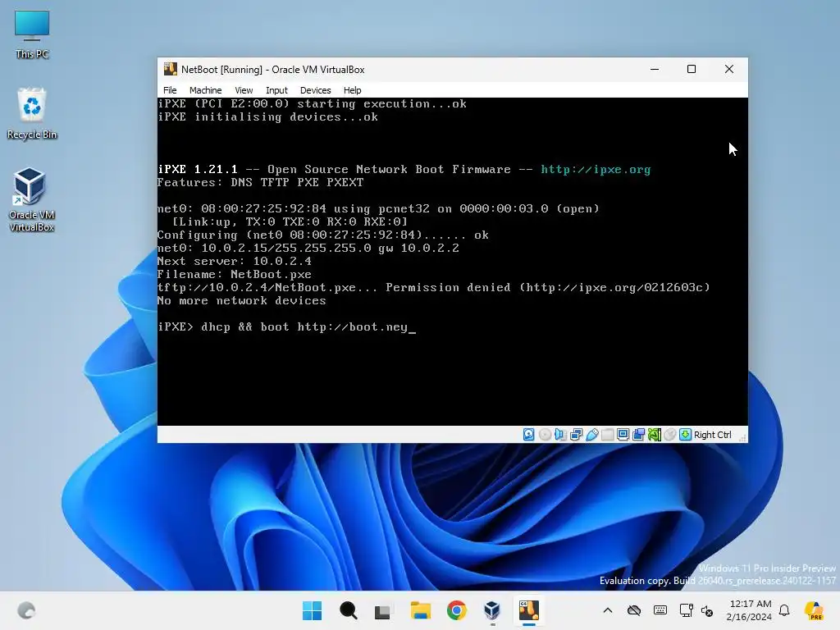Open the File menu
The height and width of the screenshot is (630, 840).
170,90
